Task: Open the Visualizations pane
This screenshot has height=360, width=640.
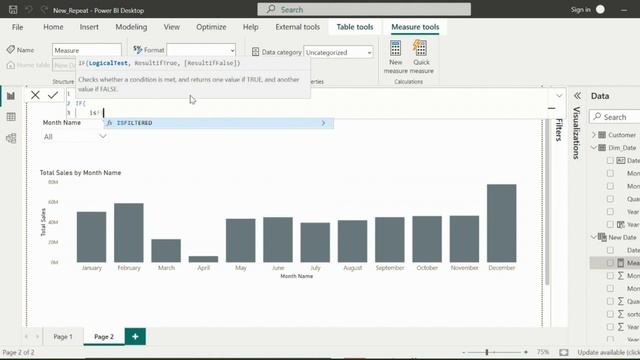Action: [576, 133]
